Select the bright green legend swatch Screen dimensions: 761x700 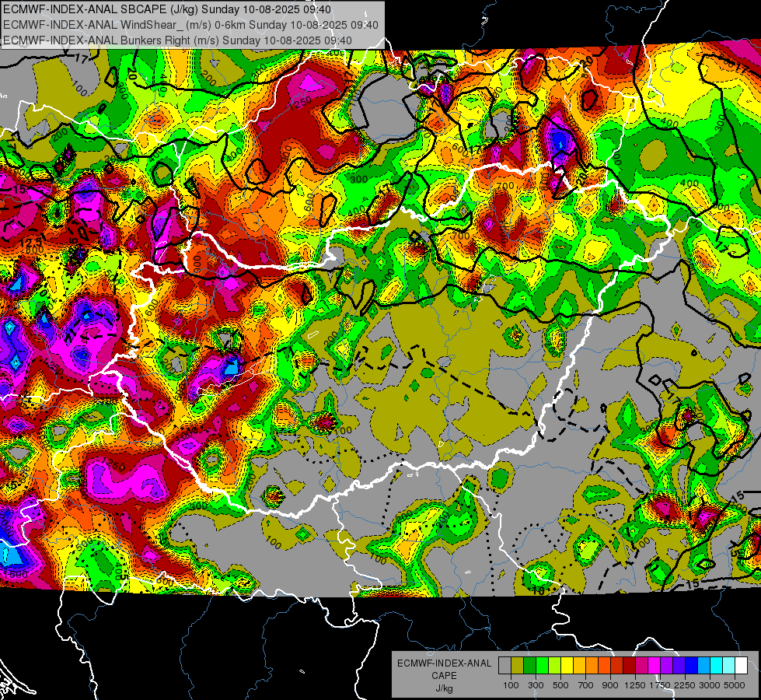(542, 666)
